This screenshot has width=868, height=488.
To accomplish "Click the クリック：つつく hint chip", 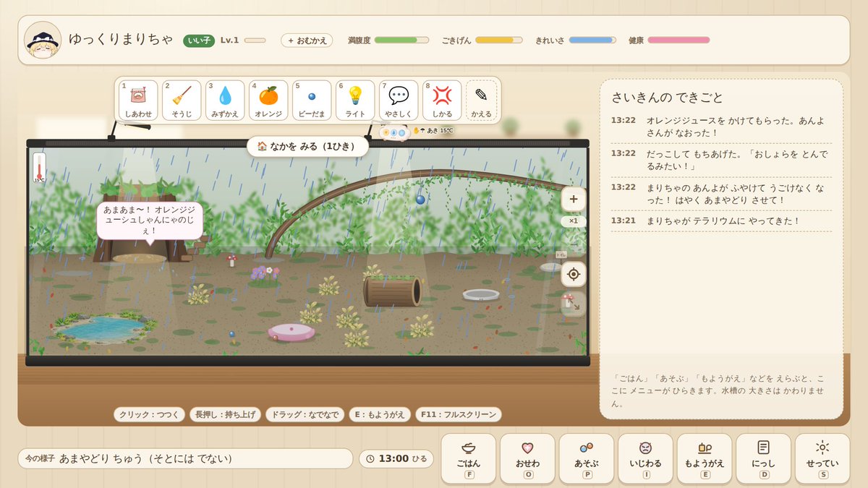I will (x=149, y=415).
